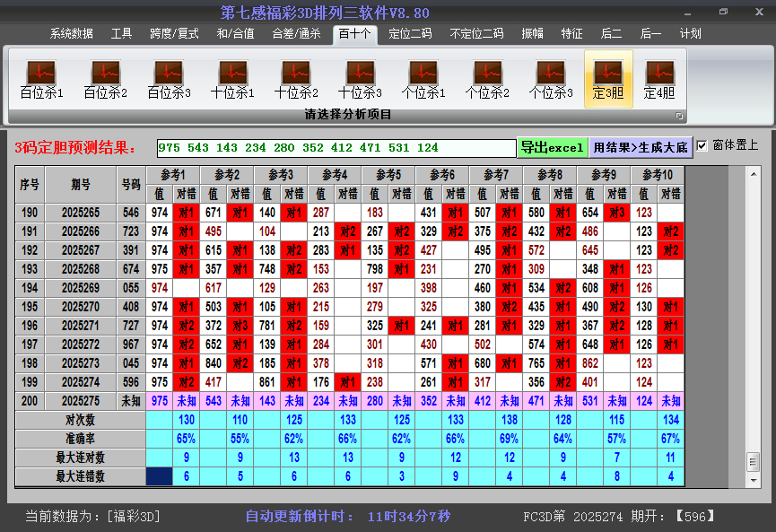Select the 百位杀3 analysis icon
The height and width of the screenshot is (532, 776).
[169, 79]
